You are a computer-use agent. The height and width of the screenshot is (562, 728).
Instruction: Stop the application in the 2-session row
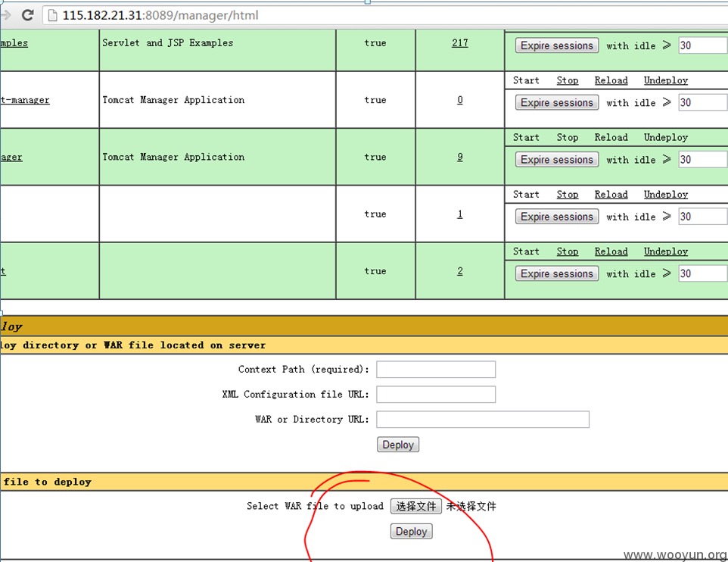568,251
